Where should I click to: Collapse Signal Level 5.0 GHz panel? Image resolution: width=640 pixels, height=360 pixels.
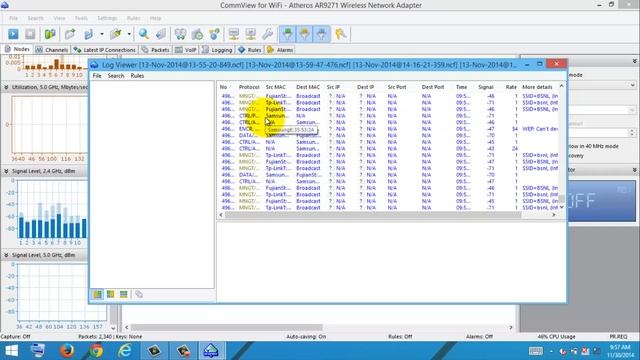click(x=6, y=255)
